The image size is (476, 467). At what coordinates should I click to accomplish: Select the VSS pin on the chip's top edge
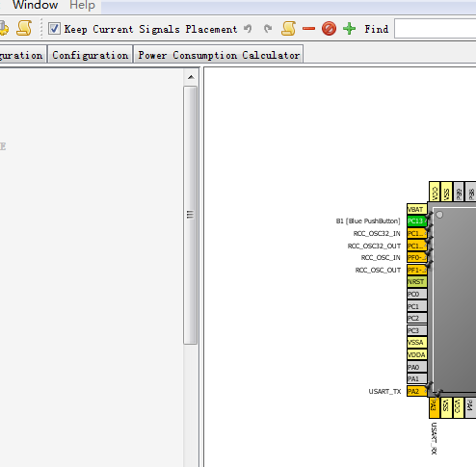pos(446,192)
